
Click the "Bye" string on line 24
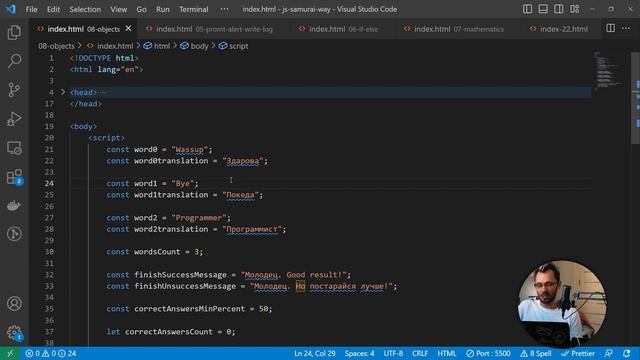point(183,184)
